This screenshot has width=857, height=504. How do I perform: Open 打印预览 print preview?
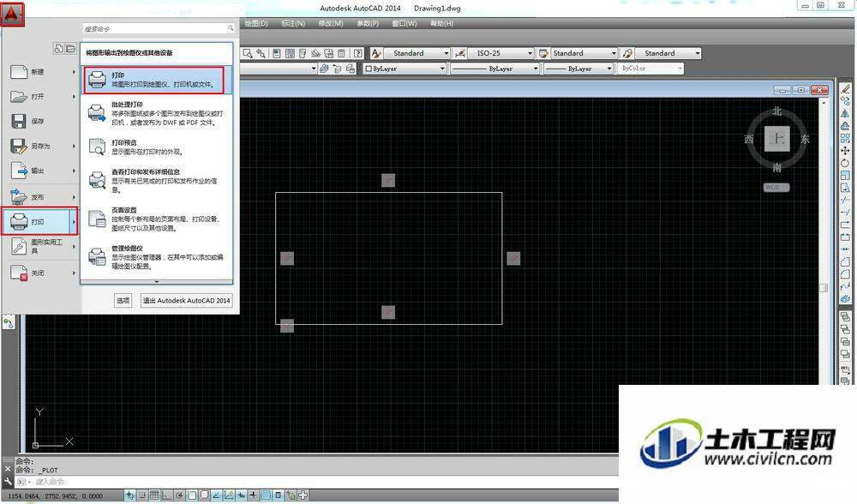click(156, 147)
